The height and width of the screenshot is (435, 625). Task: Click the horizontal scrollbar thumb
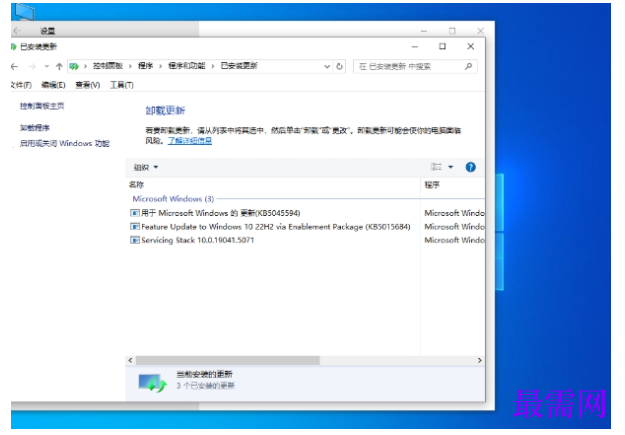(228, 360)
